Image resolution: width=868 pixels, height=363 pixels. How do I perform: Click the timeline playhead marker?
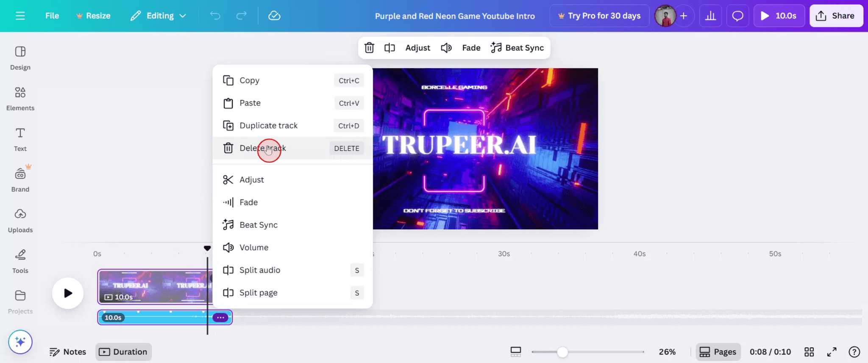[207, 248]
